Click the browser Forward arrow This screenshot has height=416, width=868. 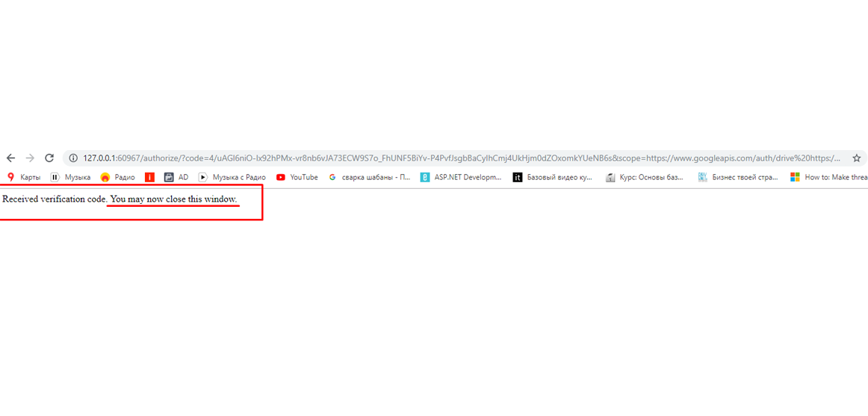click(30, 158)
